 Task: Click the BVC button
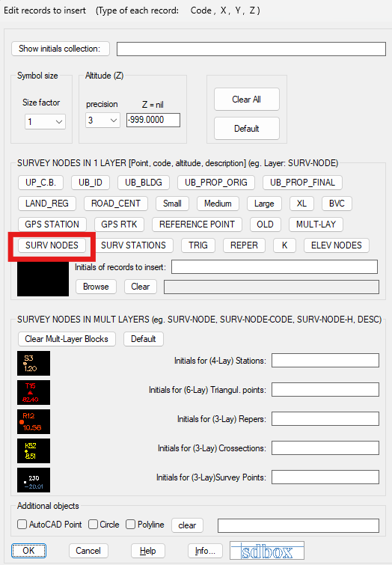pos(337,204)
